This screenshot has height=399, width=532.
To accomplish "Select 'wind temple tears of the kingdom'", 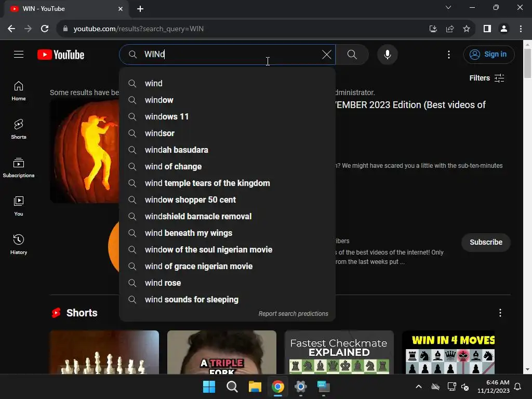I will (228, 183).
